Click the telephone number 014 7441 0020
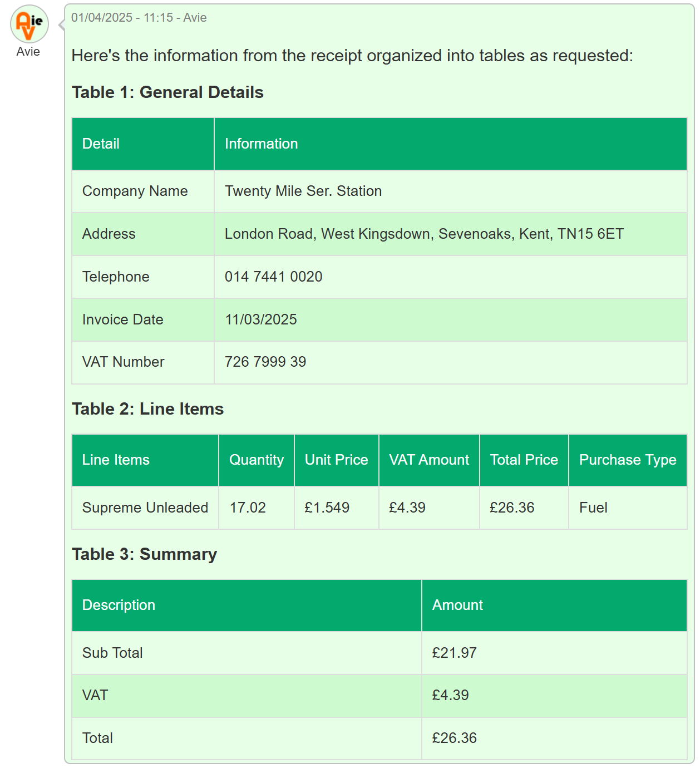Image resolution: width=700 pixels, height=768 pixels. (273, 277)
